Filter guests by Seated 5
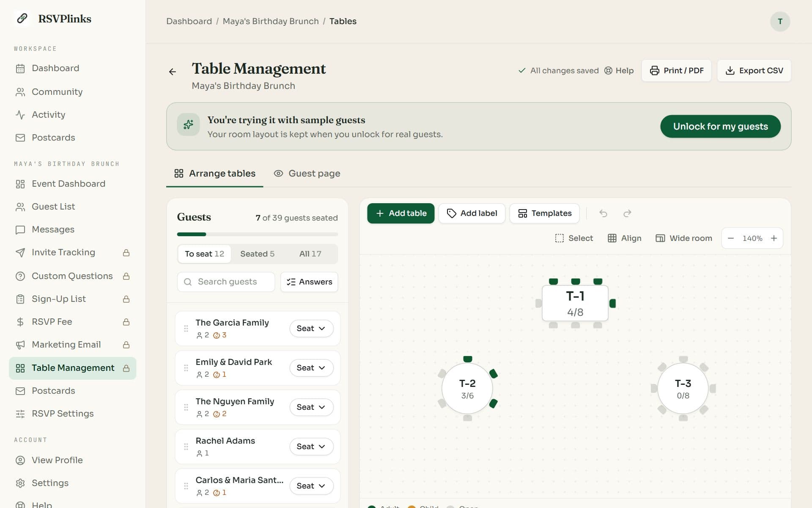Viewport: 812px width, 508px height. (x=257, y=254)
